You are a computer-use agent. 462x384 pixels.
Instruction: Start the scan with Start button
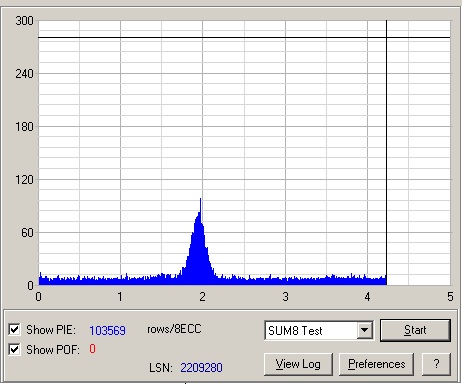tap(415, 330)
